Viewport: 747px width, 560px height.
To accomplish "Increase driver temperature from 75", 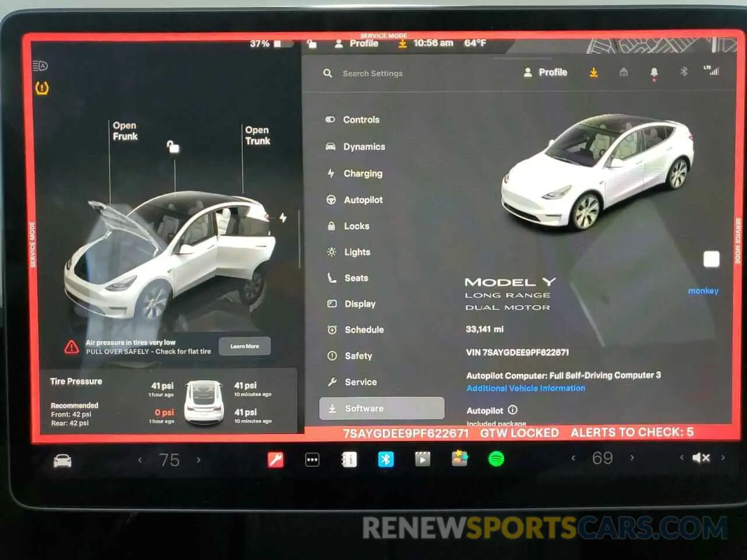I will (x=198, y=460).
